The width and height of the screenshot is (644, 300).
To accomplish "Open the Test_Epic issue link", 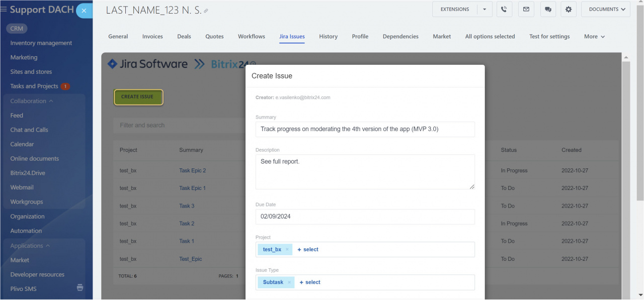I will 191,259.
